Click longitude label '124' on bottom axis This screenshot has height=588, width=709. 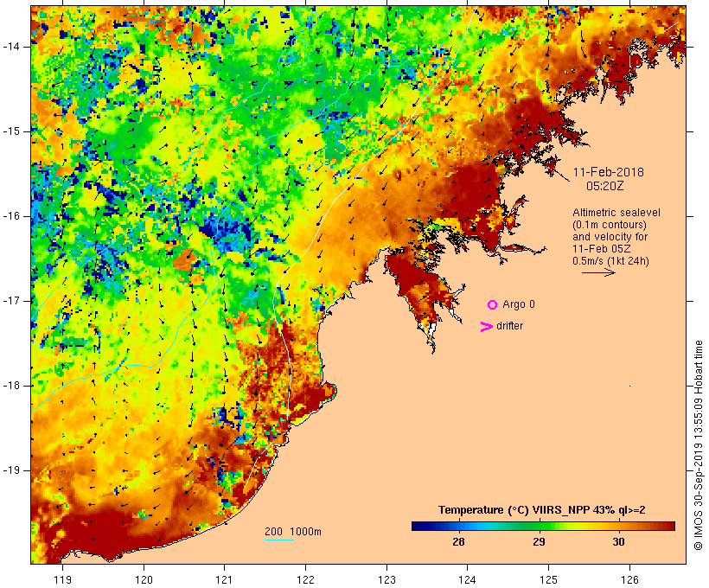[x=468, y=579]
